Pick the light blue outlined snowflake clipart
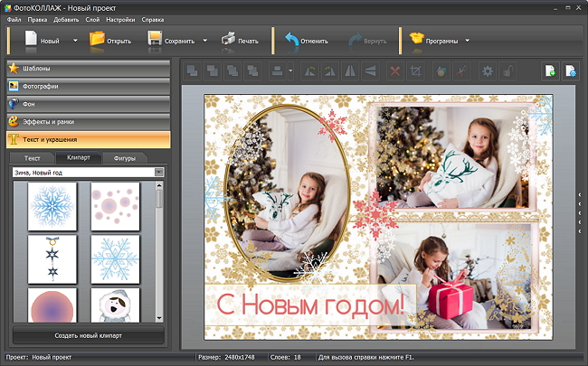Screen dimensions: 588x366 [x=115, y=258]
